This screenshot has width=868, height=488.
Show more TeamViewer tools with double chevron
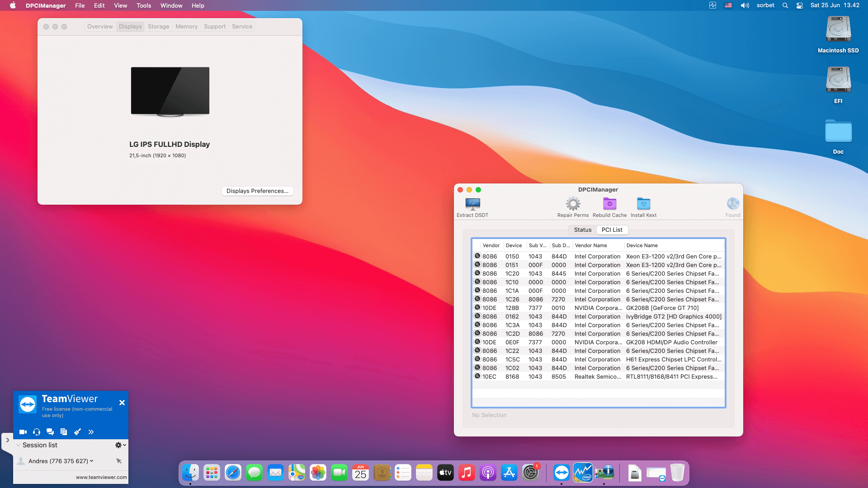pyautogui.click(x=91, y=432)
